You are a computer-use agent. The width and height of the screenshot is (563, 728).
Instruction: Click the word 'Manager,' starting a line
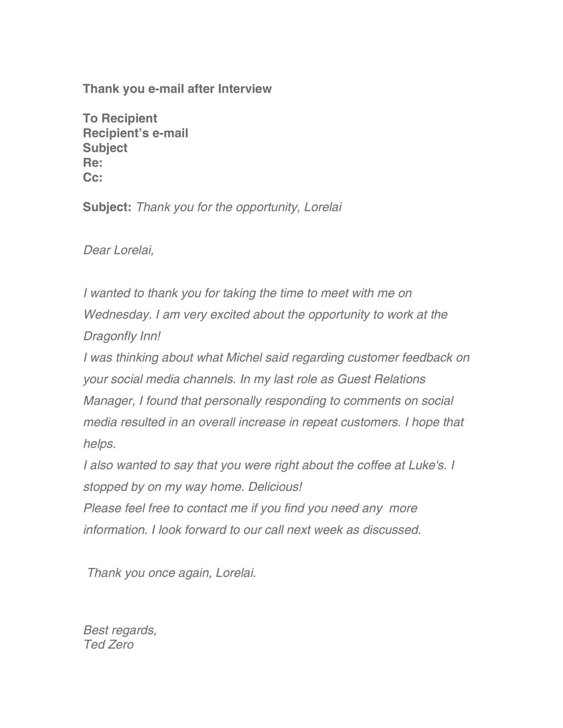(x=109, y=401)
